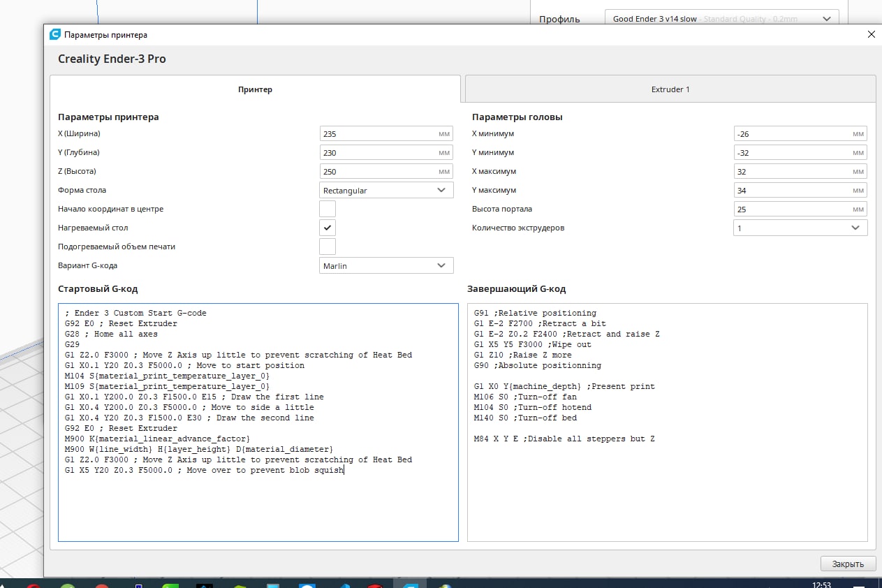Open the 'Количество экструдеров' dropdown
Screen dimensions: 882x588
click(x=800, y=228)
